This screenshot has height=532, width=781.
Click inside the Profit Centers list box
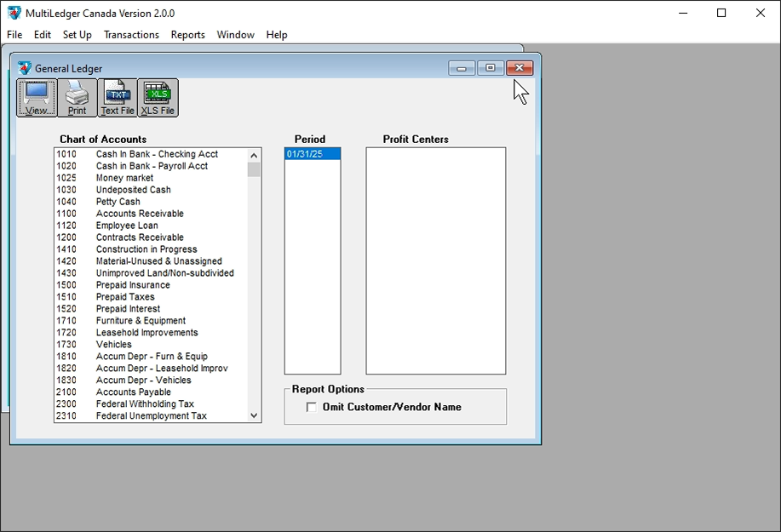pos(435,260)
